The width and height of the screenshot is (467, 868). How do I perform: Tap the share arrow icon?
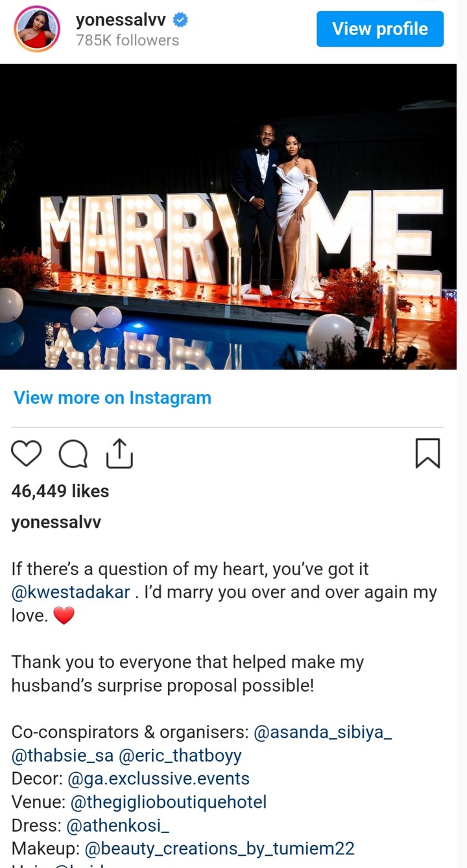tap(119, 453)
